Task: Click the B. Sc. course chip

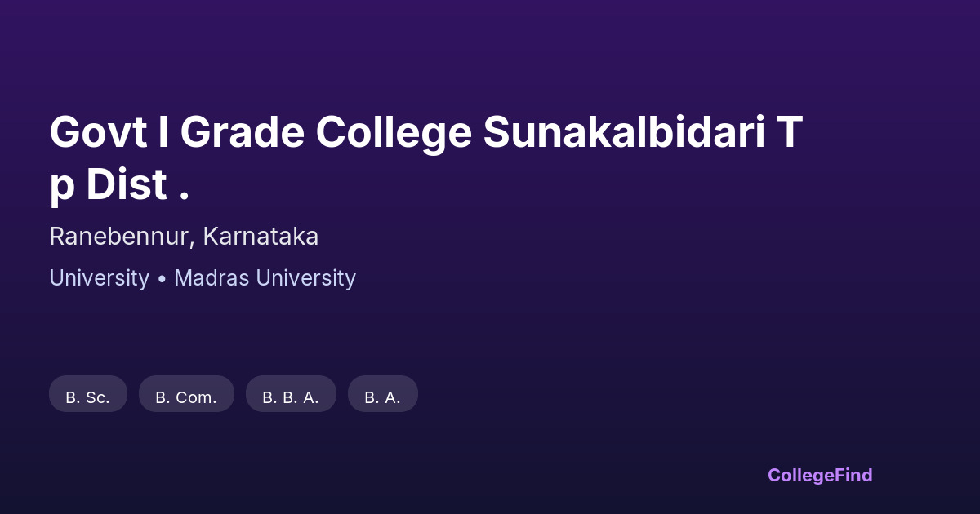Action: (x=88, y=397)
